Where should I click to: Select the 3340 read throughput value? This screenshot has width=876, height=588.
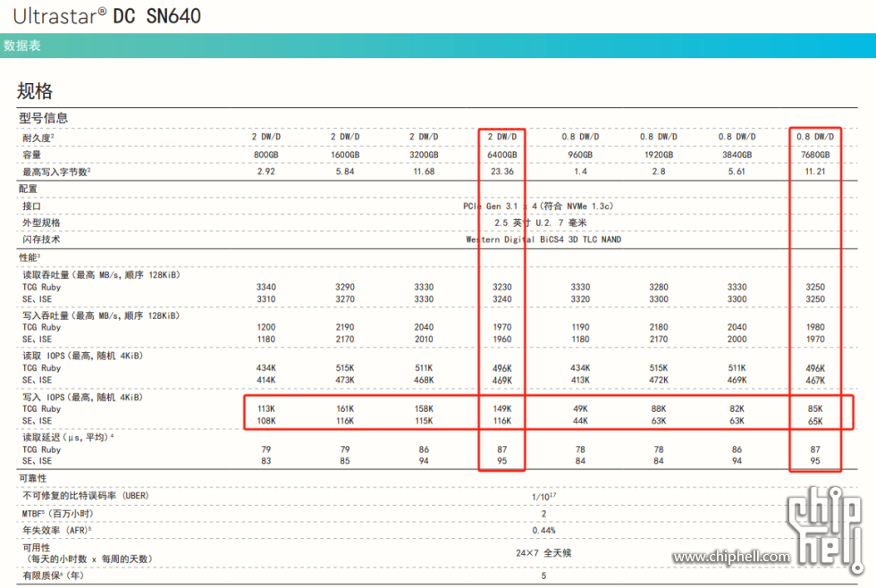click(266, 287)
